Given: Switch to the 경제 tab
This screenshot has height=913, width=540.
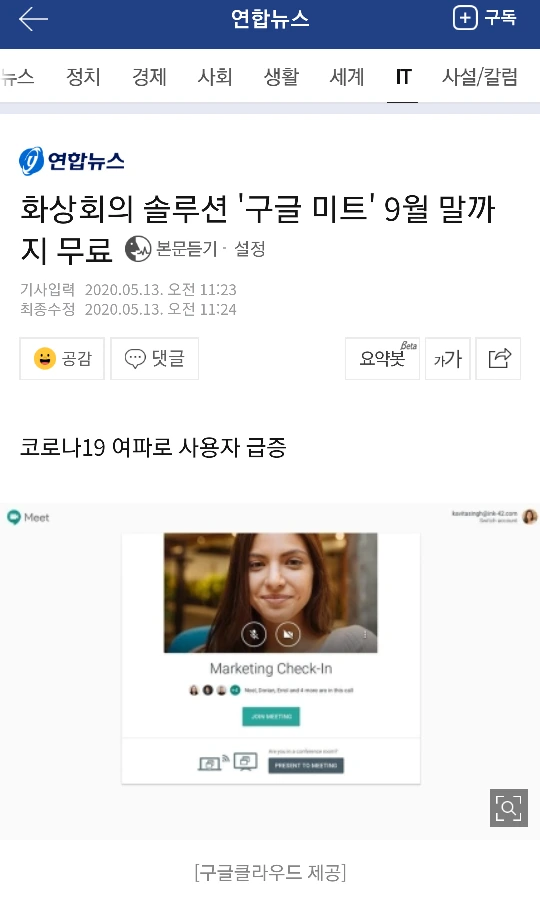Looking at the screenshot, I should click(x=149, y=77).
